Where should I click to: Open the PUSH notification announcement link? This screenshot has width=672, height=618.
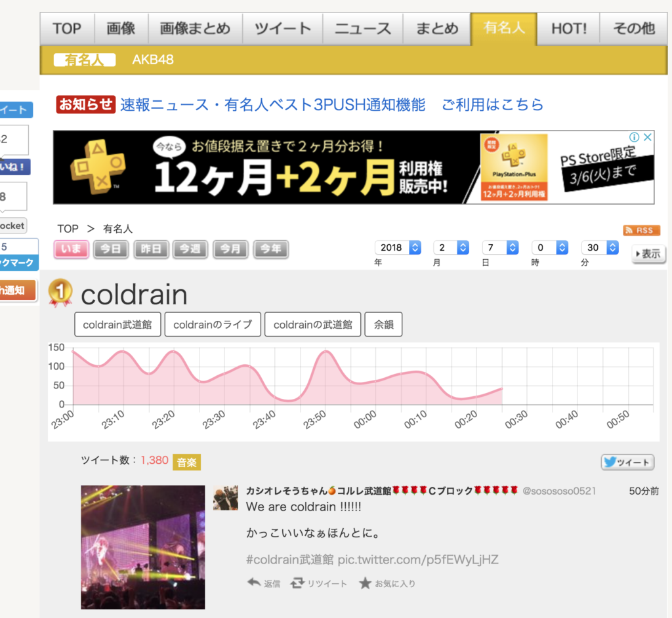click(x=272, y=104)
